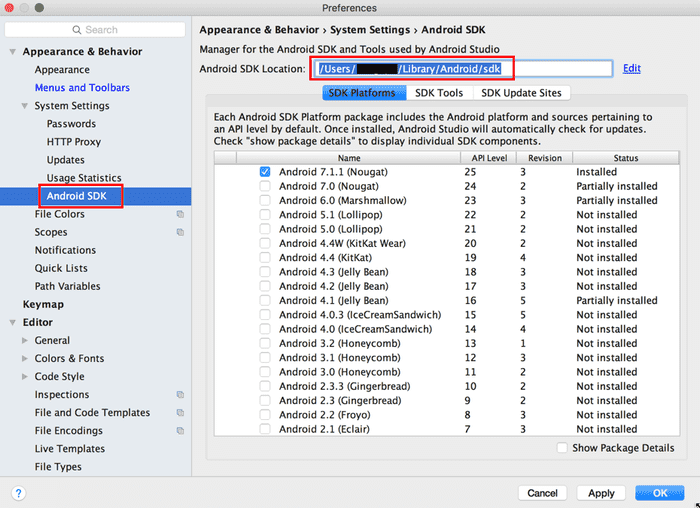Collapse the Appearance & Behavior section
Viewport: 700px width, 508px height.
click(13, 52)
